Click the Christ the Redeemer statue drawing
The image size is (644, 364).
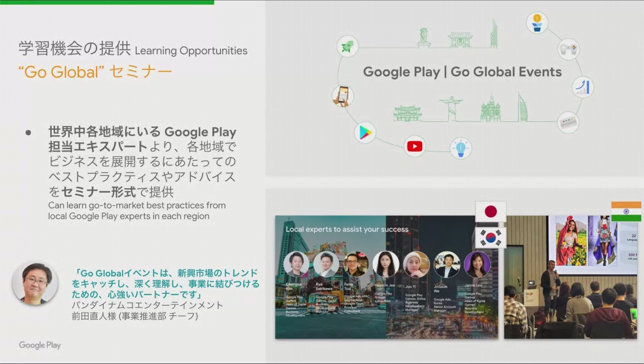pyautogui.click(x=451, y=109)
